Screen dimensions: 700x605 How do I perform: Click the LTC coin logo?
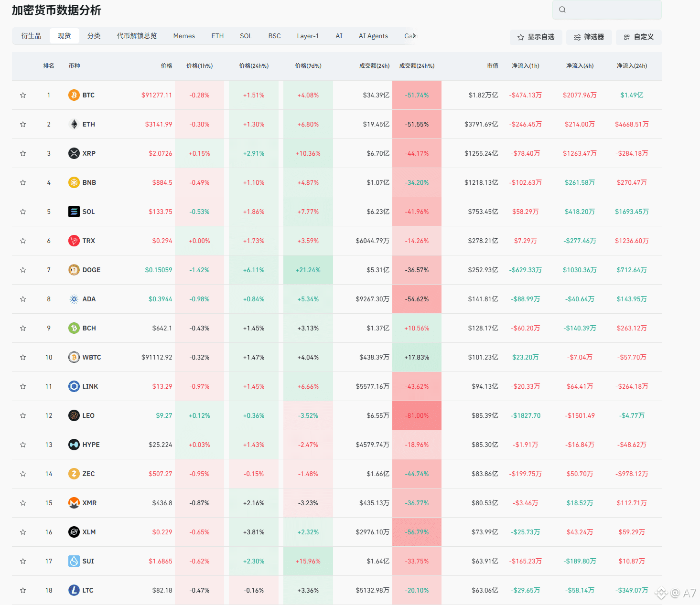pyautogui.click(x=74, y=590)
